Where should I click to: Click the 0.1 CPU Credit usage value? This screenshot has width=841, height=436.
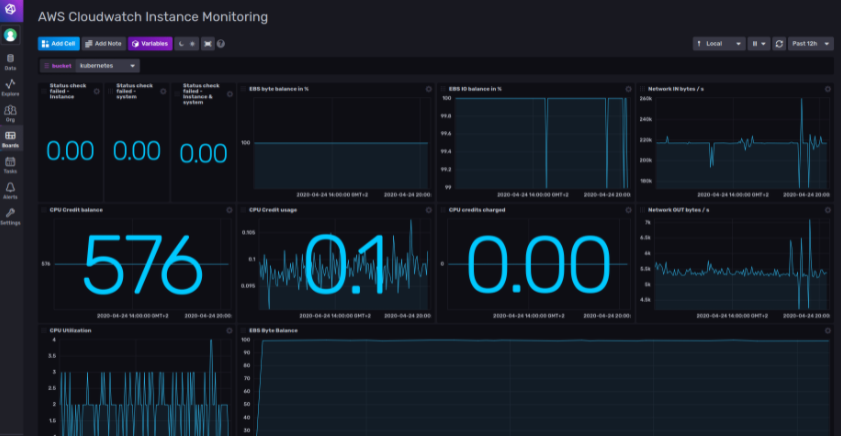tap(346, 264)
